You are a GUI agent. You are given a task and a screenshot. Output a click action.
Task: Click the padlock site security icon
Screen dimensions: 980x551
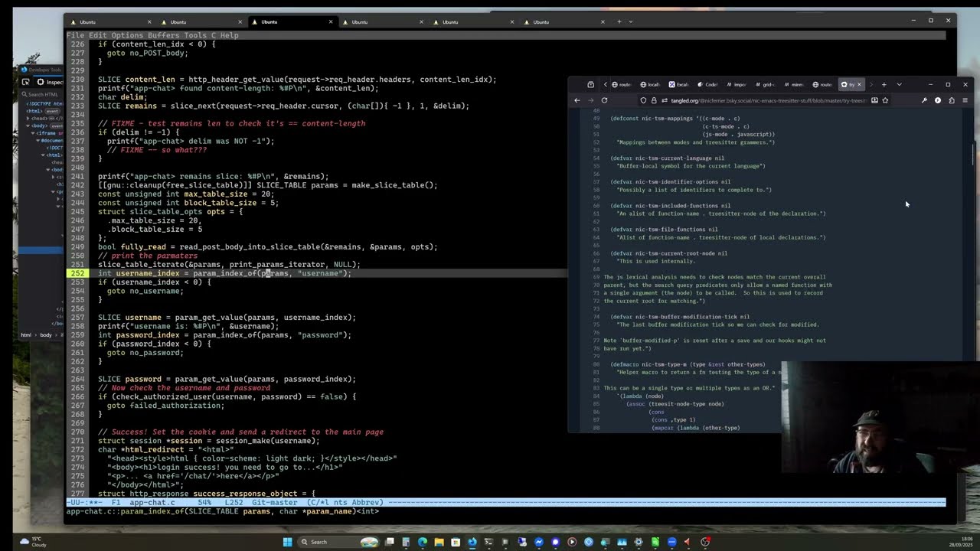coord(653,100)
